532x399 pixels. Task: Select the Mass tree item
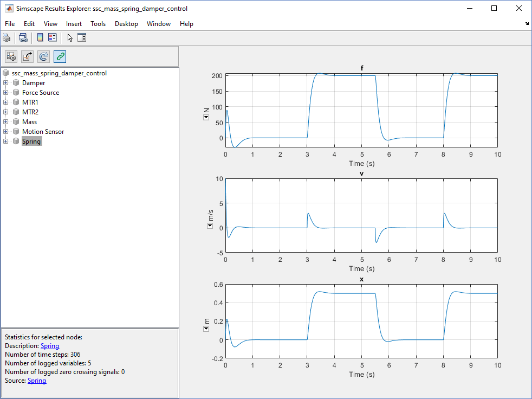[29, 122]
